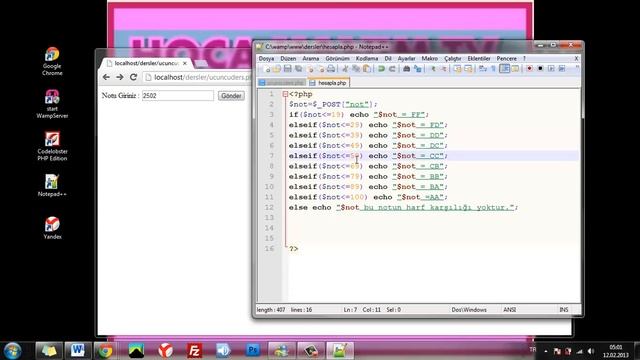Toggle synchronized horizontal scrolling icon
Screen dimensions: 640x360
click(x=468, y=69)
